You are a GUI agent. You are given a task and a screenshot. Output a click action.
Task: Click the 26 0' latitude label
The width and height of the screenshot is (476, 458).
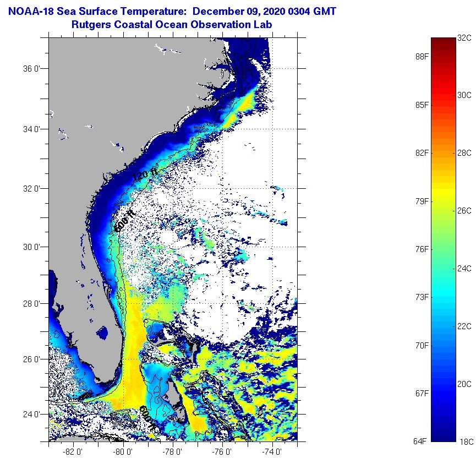pyautogui.click(x=31, y=359)
